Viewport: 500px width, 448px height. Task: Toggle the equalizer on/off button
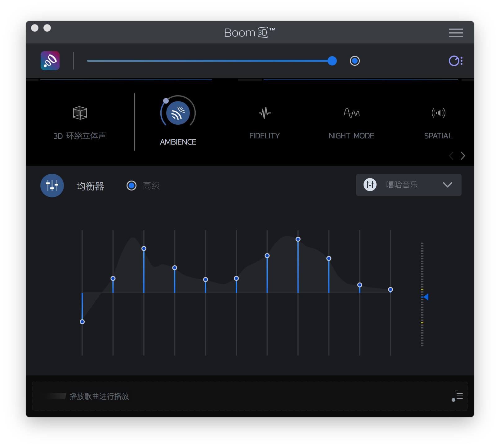(52, 186)
